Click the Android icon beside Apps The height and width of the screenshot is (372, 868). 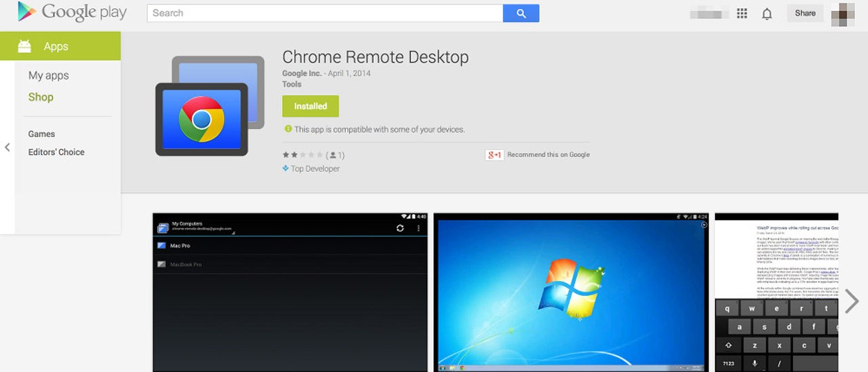coord(24,46)
